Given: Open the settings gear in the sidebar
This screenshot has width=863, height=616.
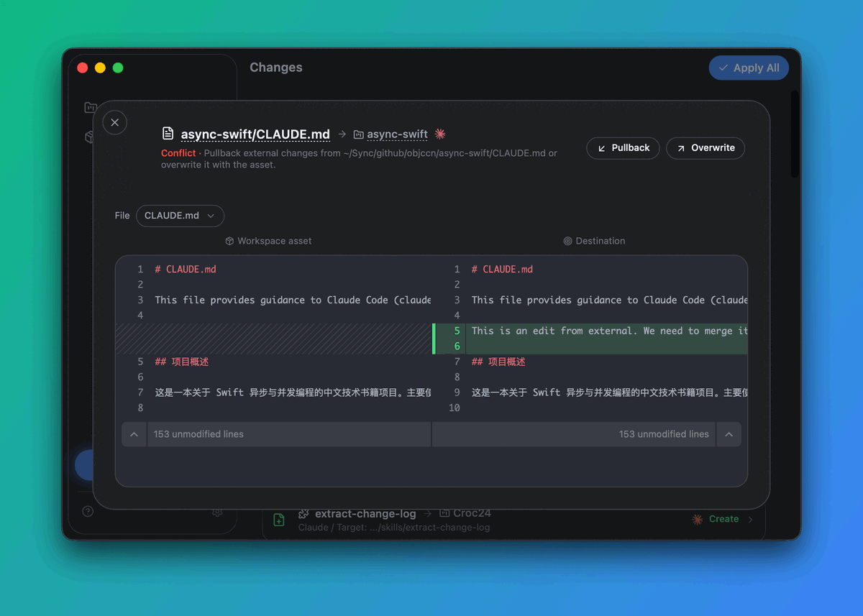Looking at the screenshot, I should click(217, 512).
